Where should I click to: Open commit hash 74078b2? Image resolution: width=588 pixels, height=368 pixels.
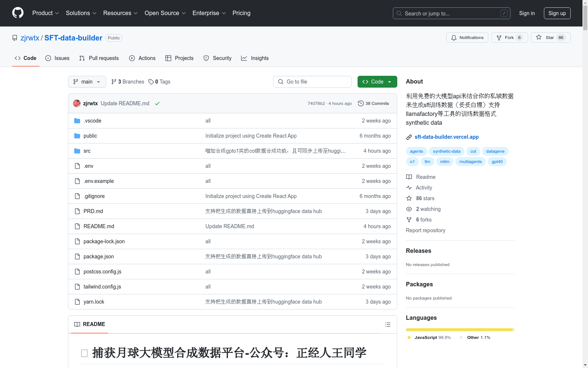(x=316, y=103)
